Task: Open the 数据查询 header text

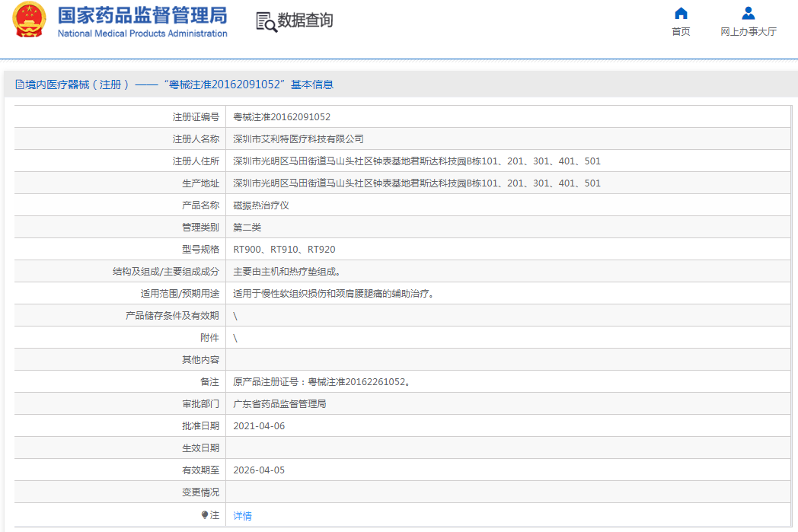Action: coord(305,21)
